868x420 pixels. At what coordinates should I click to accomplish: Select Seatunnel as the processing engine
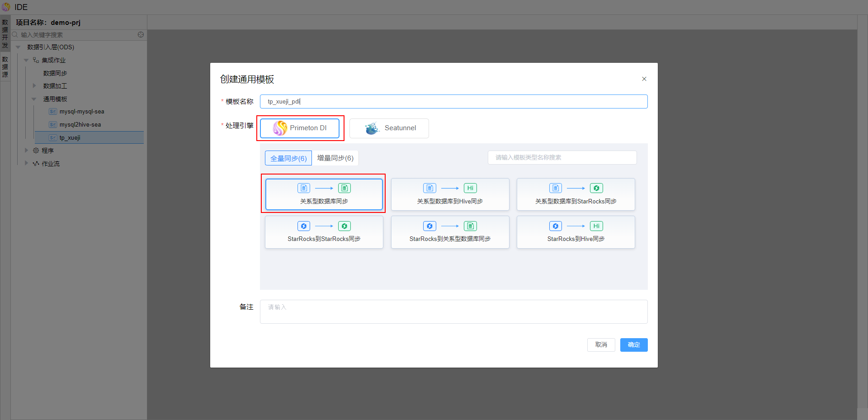pos(389,128)
